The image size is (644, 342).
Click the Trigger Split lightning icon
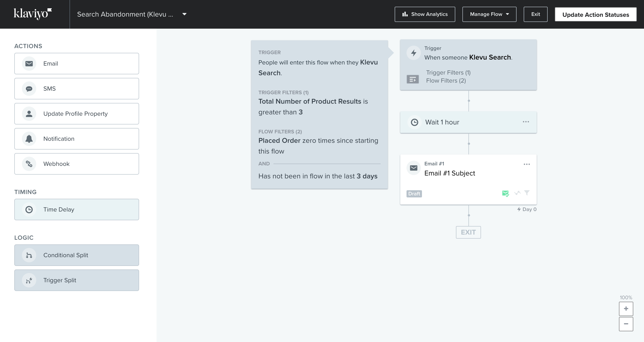[29, 280]
